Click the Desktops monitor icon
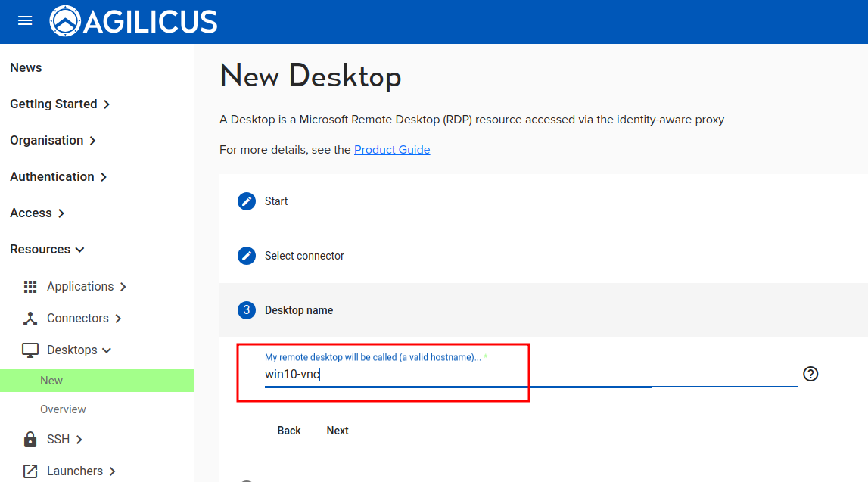 point(30,350)
